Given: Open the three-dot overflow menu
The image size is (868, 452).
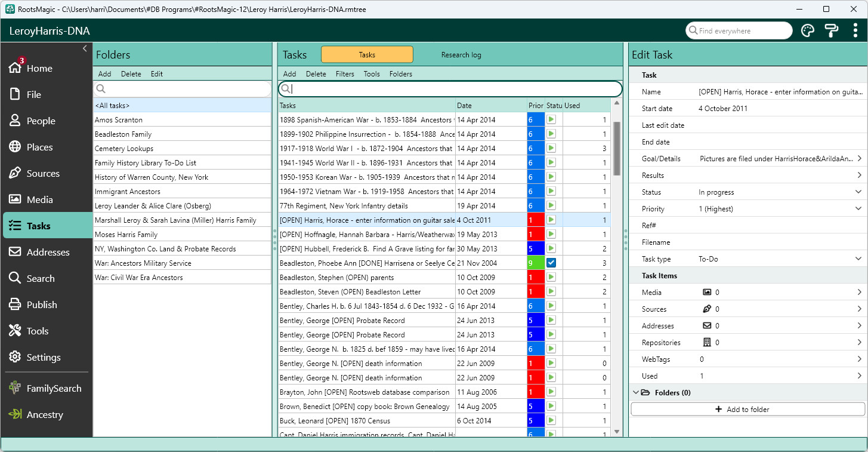Looking at the screenshot, I should 855,30.
